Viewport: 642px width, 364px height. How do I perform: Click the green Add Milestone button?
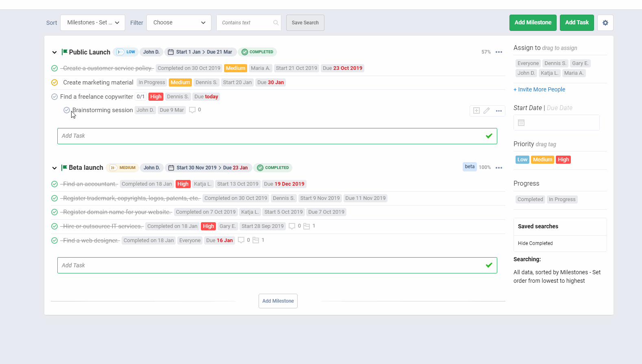(533, 23)
